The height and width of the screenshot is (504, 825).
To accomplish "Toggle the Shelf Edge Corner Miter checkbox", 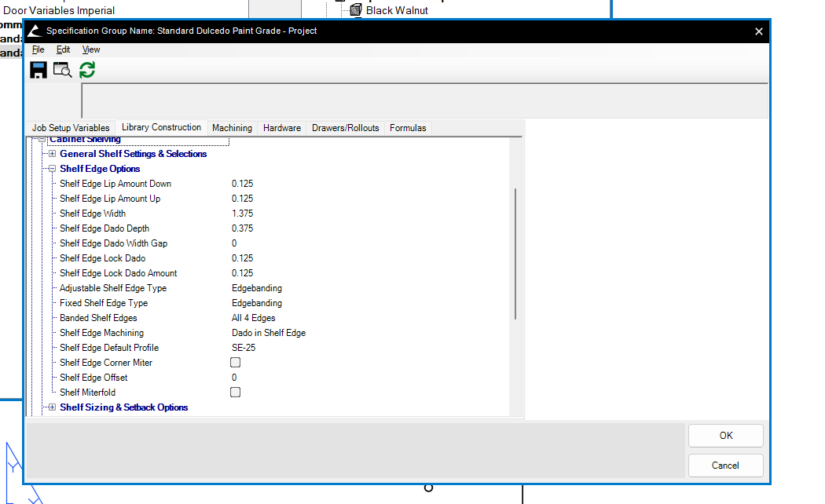I will click(x=235, y=363).
